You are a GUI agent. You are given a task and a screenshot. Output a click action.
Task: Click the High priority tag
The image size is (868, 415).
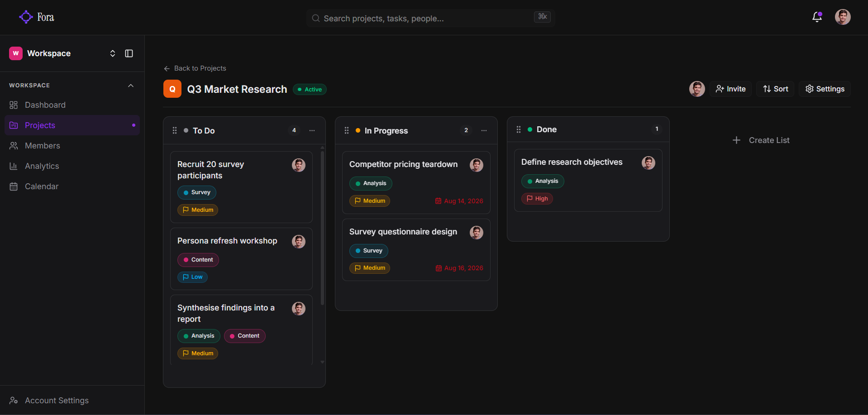[x=537, y=199]
